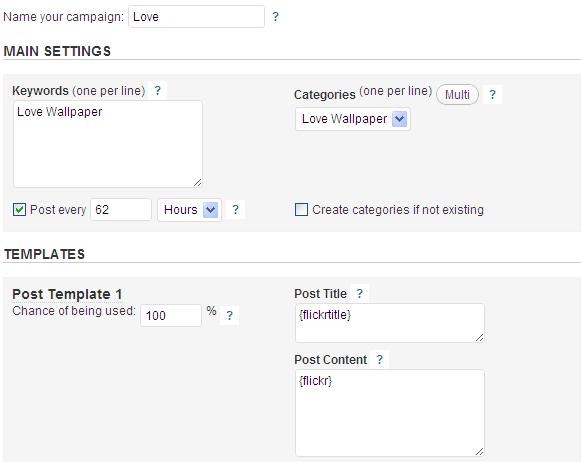
Task: Focus the campaign name input field
Action: 196,17
